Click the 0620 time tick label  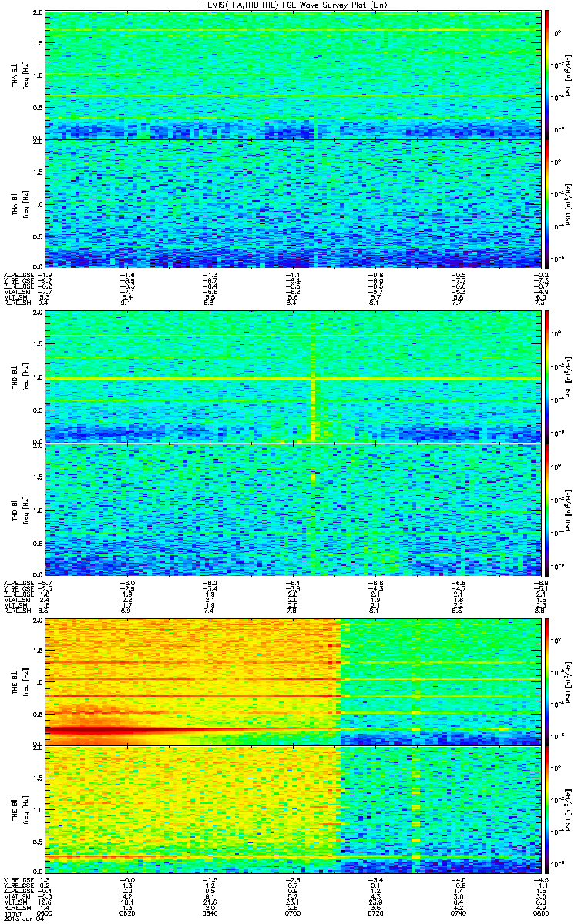pyautogui.click(x=128, y=912)
